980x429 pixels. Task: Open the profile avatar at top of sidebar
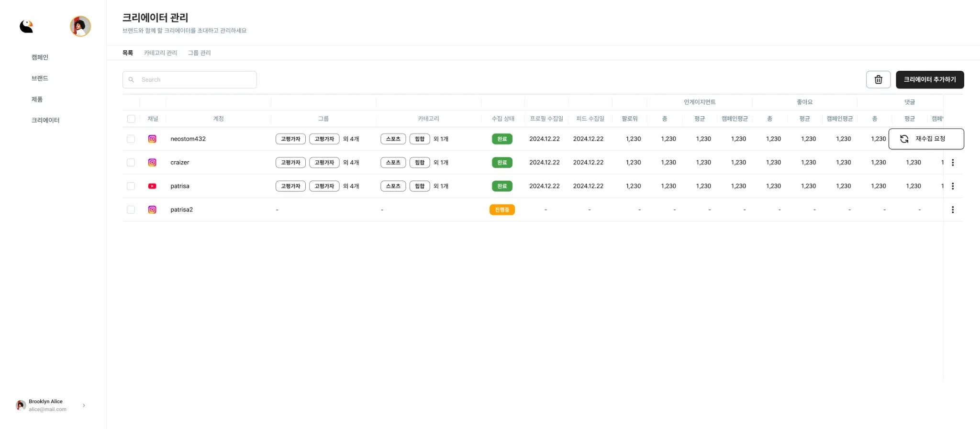point(80,26)
